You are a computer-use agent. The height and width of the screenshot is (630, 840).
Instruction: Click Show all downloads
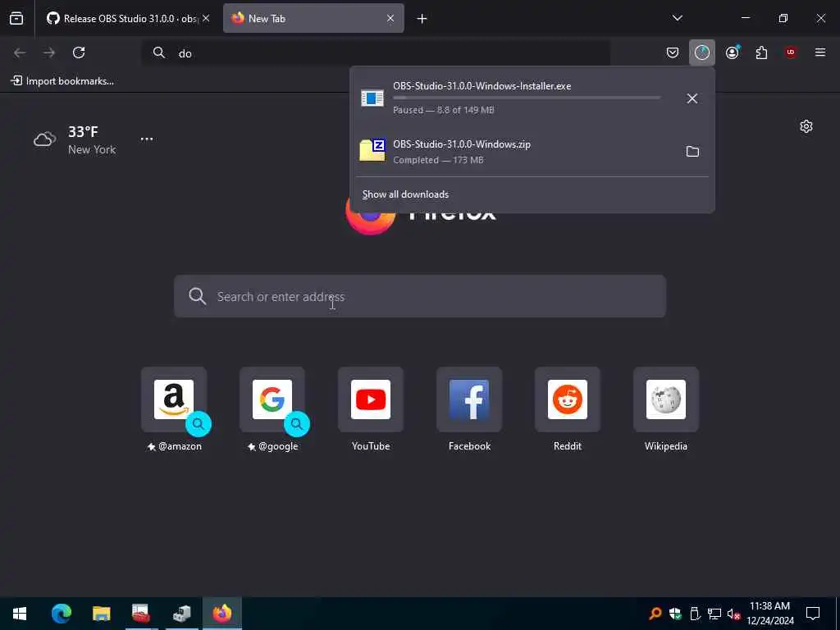(x=405, y=194)
